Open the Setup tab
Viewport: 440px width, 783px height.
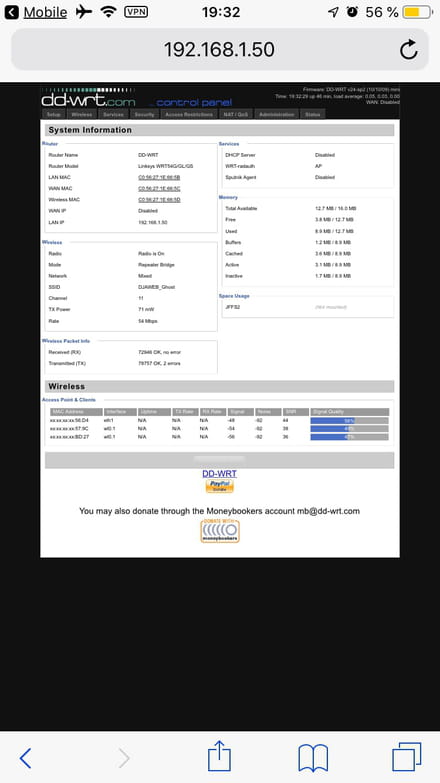tap(53, 114)
